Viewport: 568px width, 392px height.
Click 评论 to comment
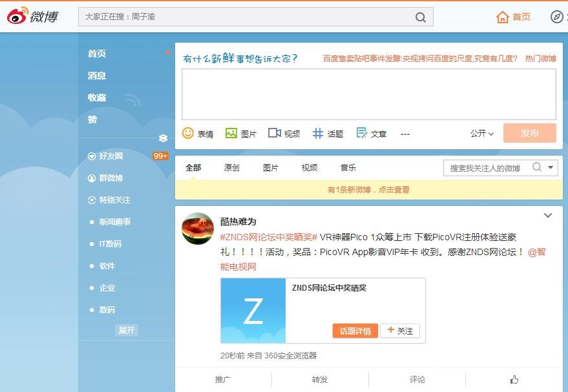[x=417, y=379]
